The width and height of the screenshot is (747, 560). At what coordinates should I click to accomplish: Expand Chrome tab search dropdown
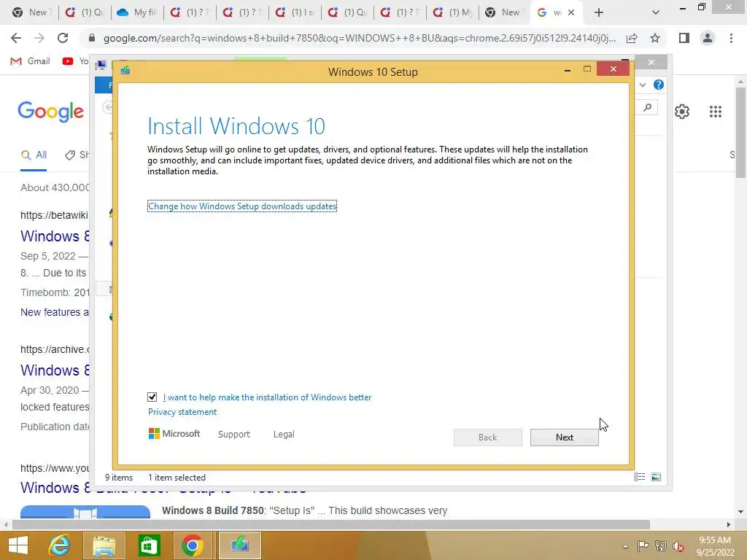656,13
